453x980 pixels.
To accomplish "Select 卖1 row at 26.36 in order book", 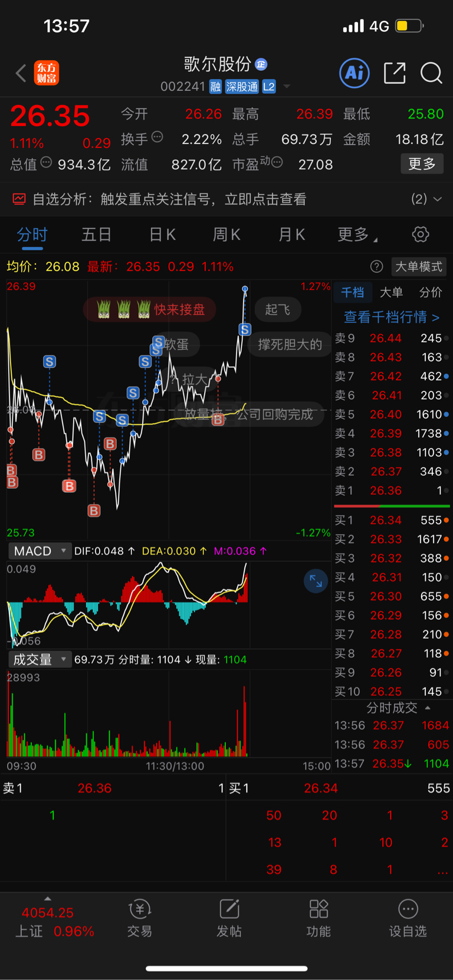I will tap(392, 491).
